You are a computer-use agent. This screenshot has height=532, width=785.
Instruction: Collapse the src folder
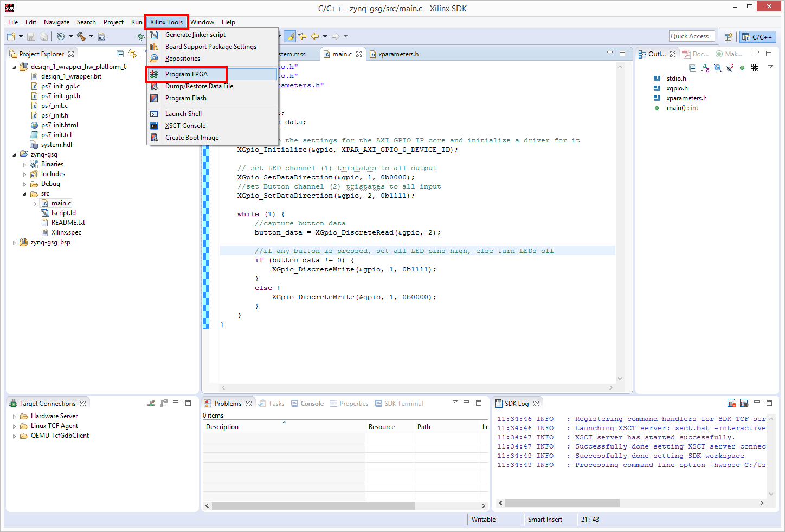(24, 193)
